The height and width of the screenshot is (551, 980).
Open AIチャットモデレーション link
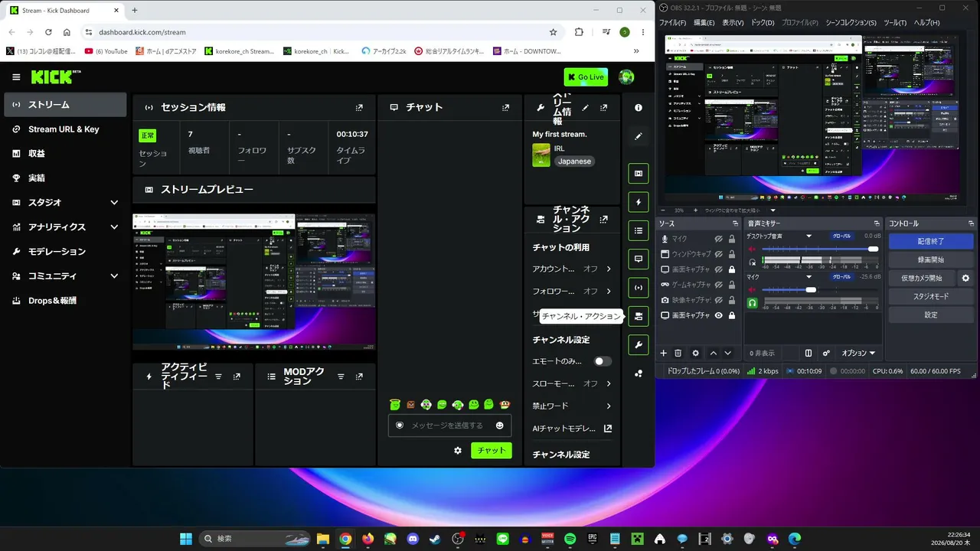(572, 429)
